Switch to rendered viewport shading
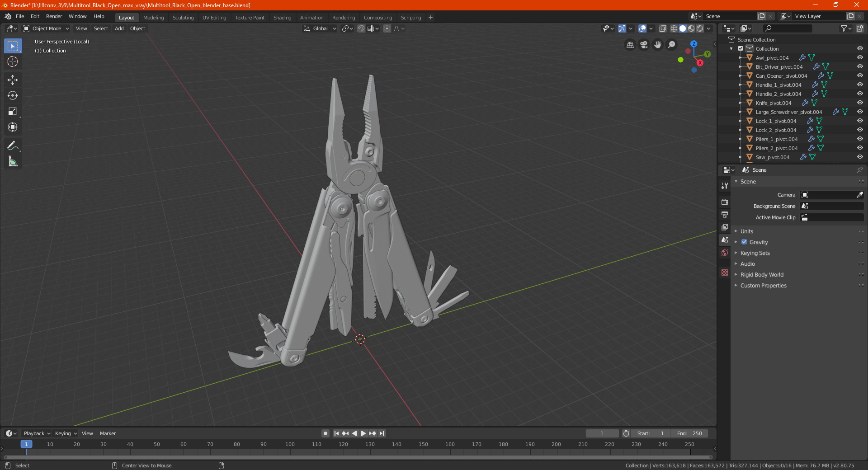 [x=700, y=28]
